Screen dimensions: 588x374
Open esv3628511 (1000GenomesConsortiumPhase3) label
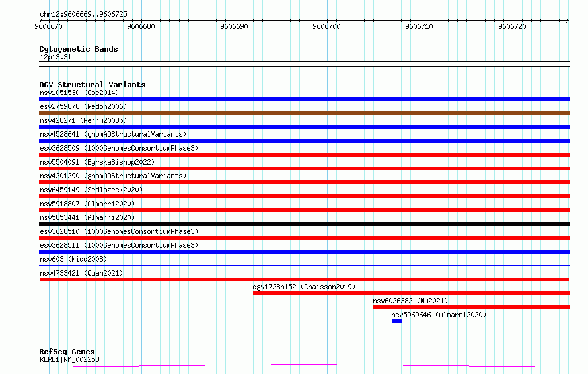tap(119, 245)
